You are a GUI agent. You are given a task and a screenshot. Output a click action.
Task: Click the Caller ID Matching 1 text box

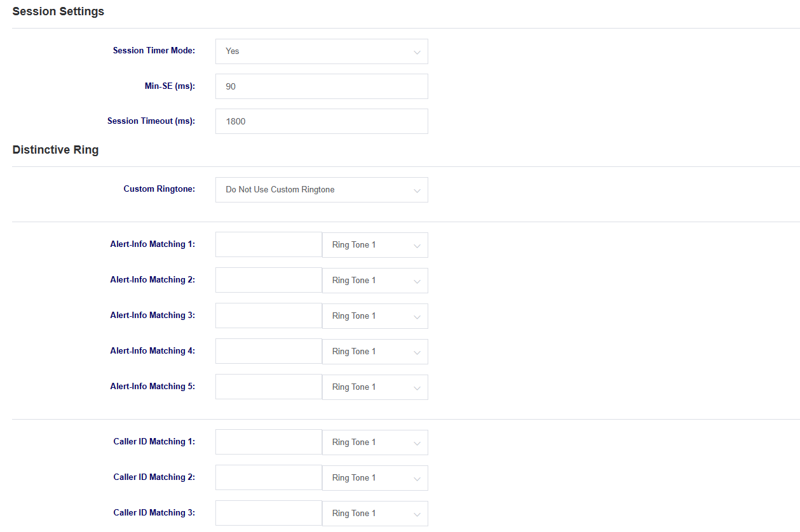[x=269, y=442]
